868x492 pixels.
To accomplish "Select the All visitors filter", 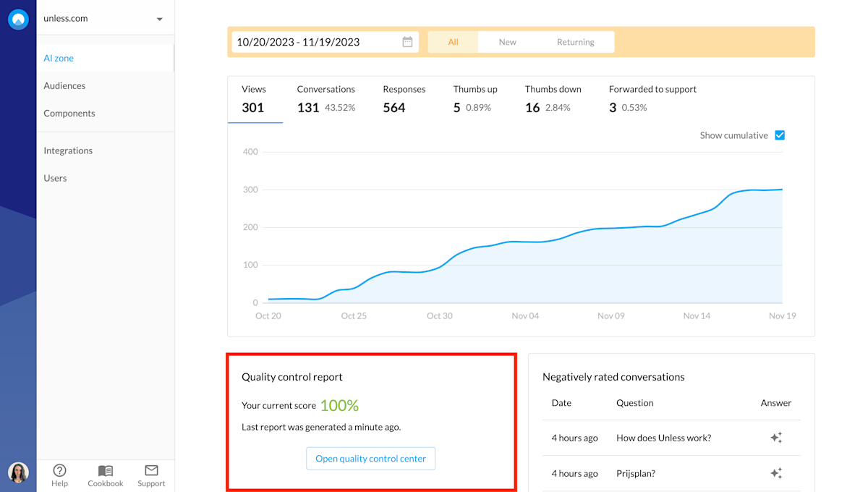I will pyautogui.click(x=453, y=42).
